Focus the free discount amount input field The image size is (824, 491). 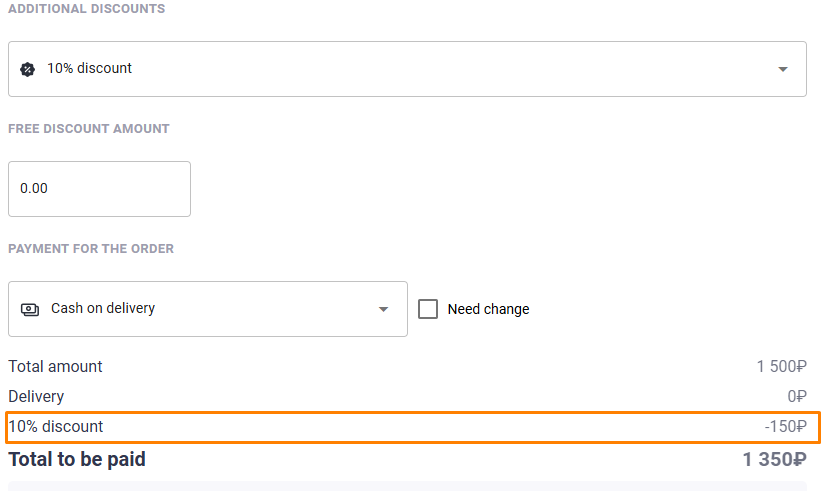(x=99, y=189)
